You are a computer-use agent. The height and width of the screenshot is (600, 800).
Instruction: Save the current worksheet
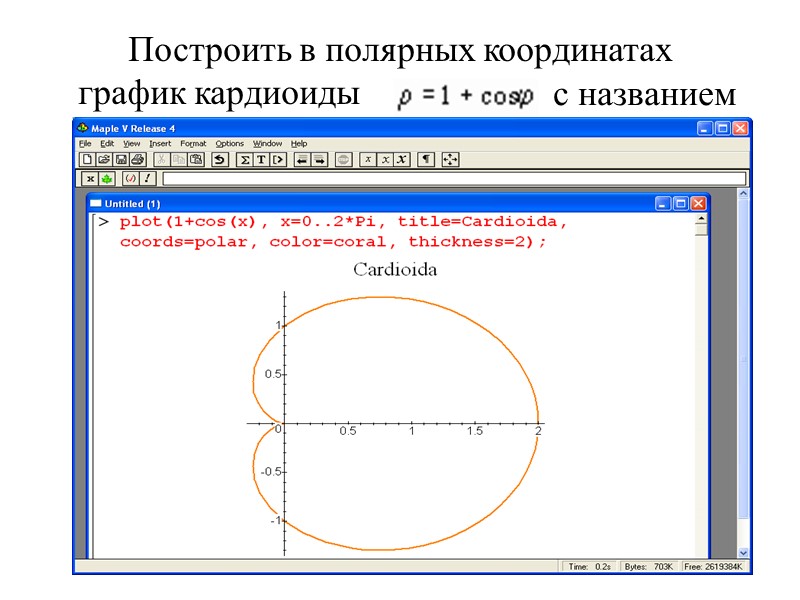[x=120, y=158]
